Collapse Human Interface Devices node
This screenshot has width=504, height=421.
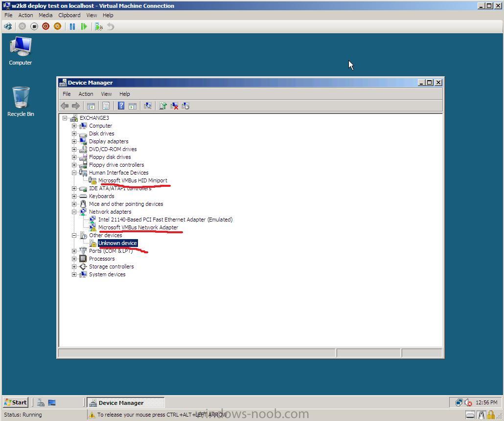coord(74,173)
